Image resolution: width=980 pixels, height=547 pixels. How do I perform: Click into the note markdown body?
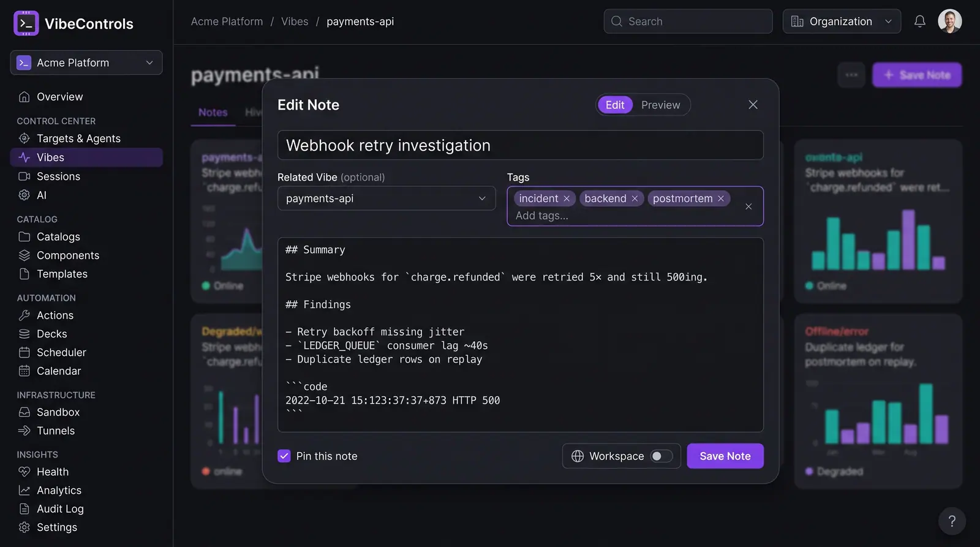pyautogui.click(x=521, y=334)
